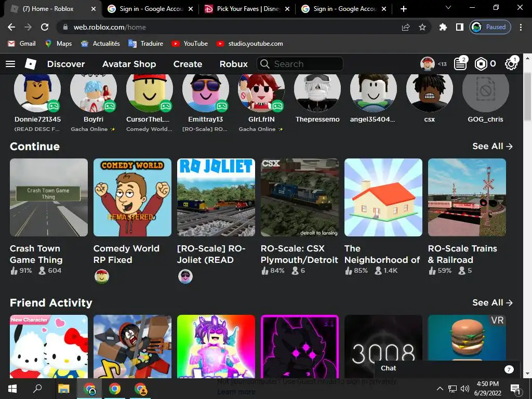Show hidden system tray icons

440,389
